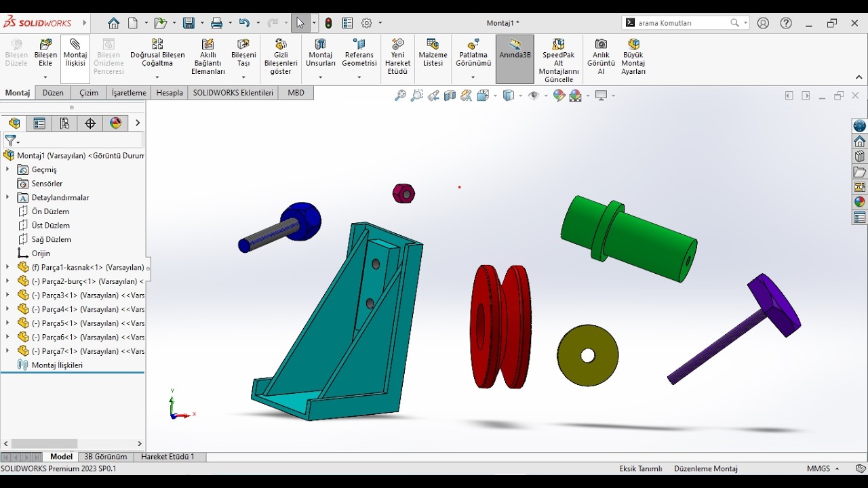Image resolution: width=868 pixels, height=488 pixels.
Task: Open Referans Geometrisi dropdown arrow
Action: tap(359, 77)
